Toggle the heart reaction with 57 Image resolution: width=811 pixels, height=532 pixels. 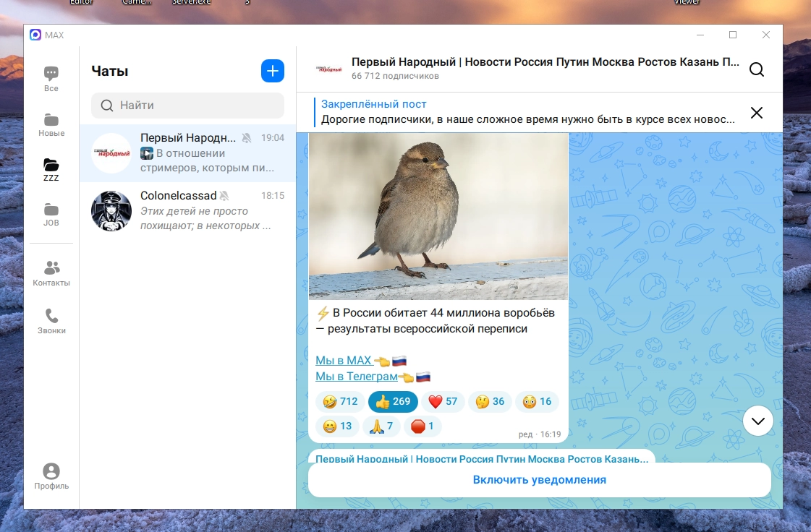(443, 402)
